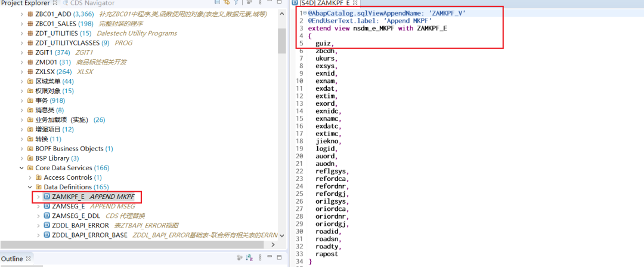Click the DDL icon beside ZAMSEG_E_DDL

pyautogui.click(x=47, y=216)
